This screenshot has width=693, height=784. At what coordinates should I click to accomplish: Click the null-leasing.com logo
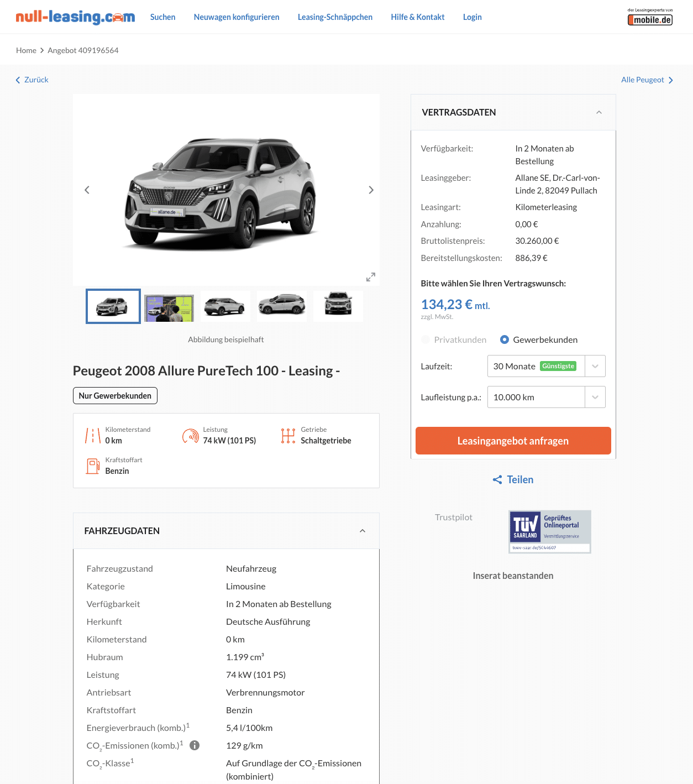click(x=75, y=17)
